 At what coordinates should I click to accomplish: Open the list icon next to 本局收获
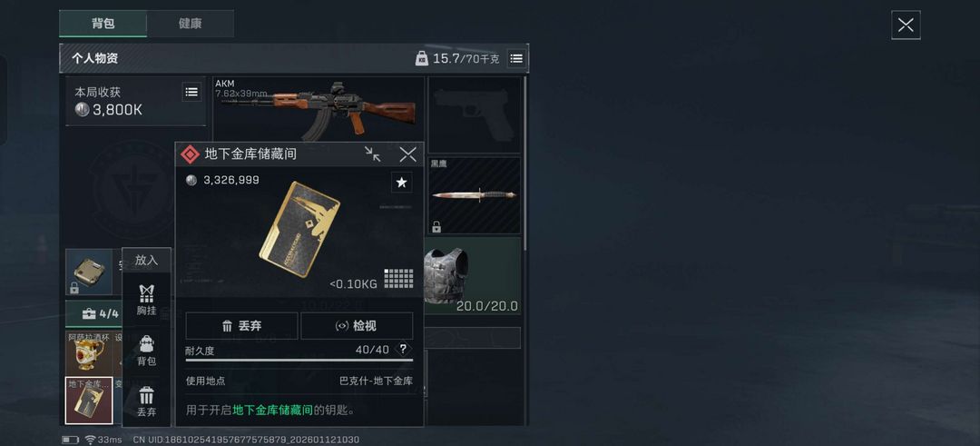pyautogui.click(x=191, y=92)
